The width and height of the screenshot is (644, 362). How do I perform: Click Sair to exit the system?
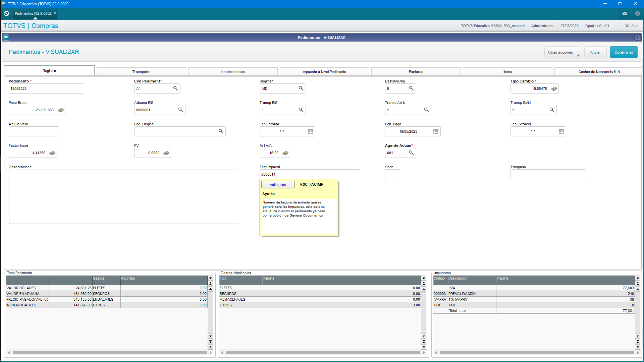(631, 26)
